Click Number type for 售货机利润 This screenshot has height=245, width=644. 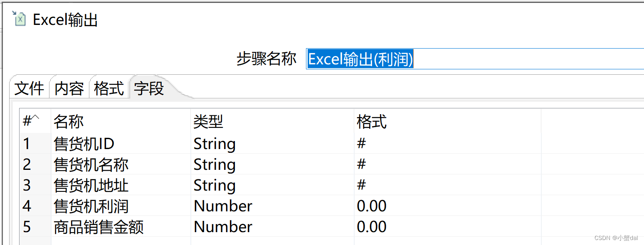click(x=272, y=206)
